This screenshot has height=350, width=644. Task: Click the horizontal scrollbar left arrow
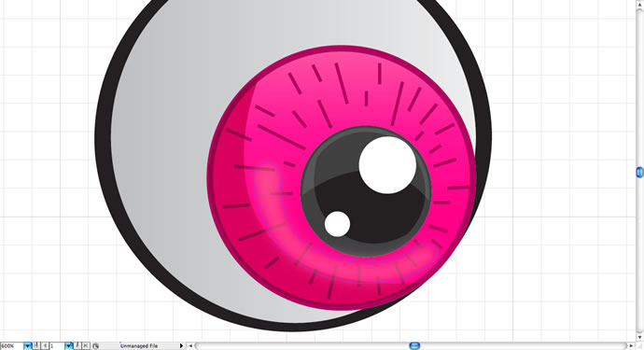coord(190,346)
